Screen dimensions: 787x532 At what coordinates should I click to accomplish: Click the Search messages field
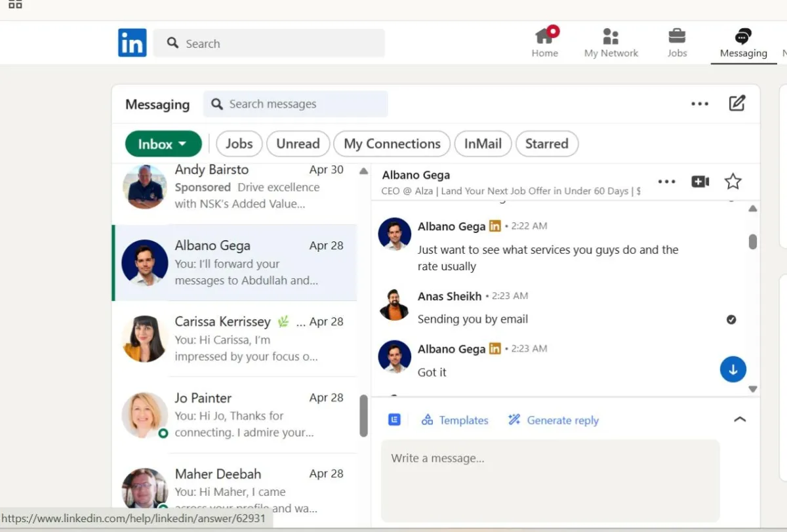(x=296, y=104)
